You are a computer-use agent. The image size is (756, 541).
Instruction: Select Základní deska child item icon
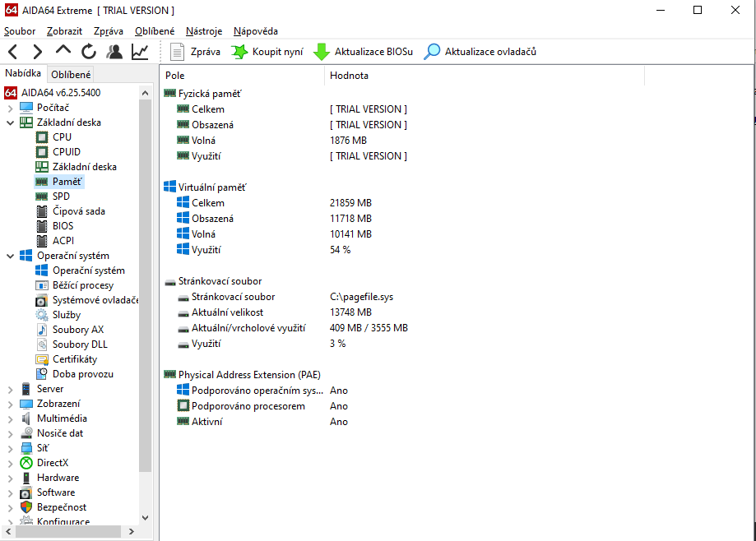tap(42, 167)
